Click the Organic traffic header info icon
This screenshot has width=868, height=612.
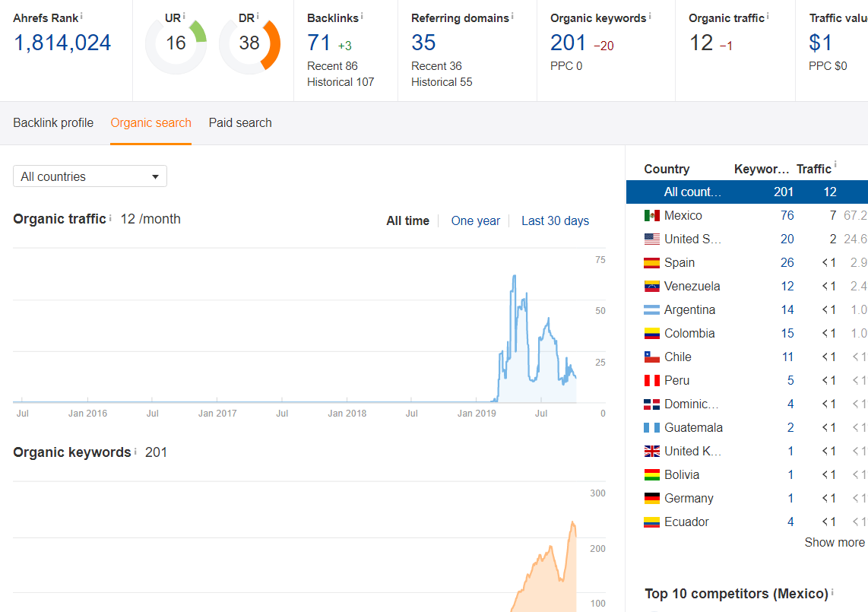767,16
